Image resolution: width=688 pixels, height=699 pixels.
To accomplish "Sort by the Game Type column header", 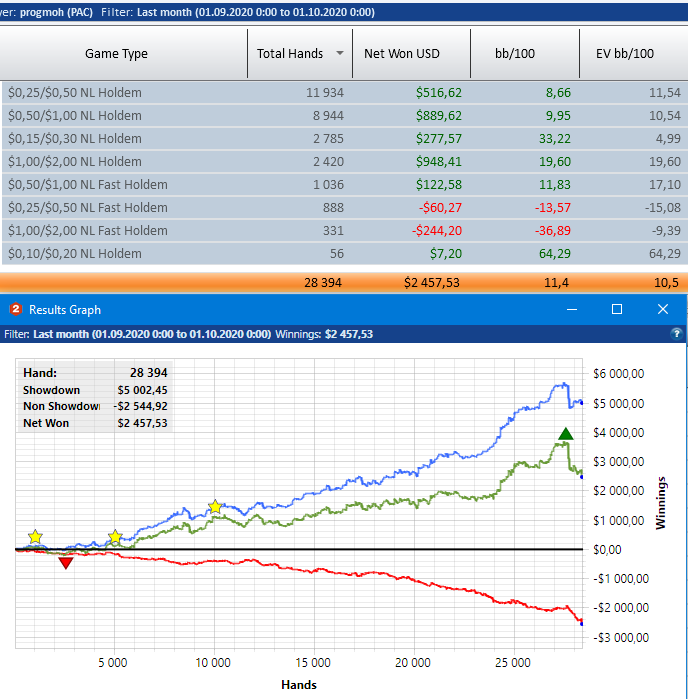I will coord(116,53).
